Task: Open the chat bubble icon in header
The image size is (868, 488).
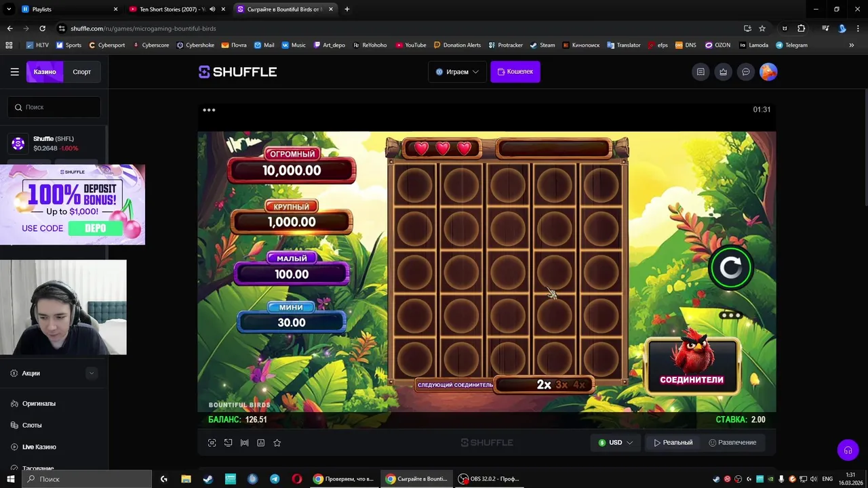Action: pos(746,72)
